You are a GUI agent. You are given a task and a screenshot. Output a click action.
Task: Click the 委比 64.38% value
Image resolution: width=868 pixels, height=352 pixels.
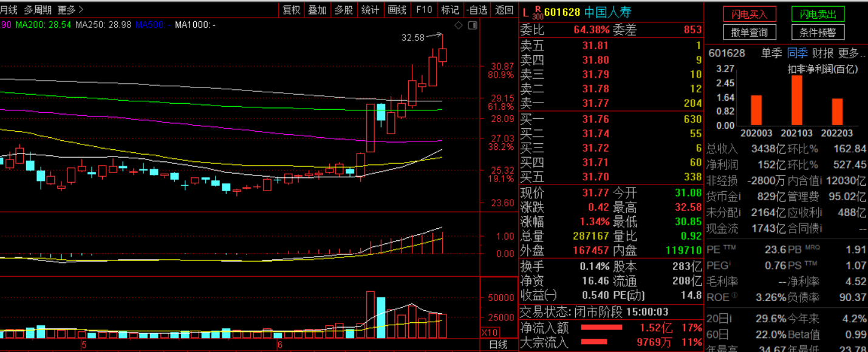pyautogui.click(x=591, y=30)
